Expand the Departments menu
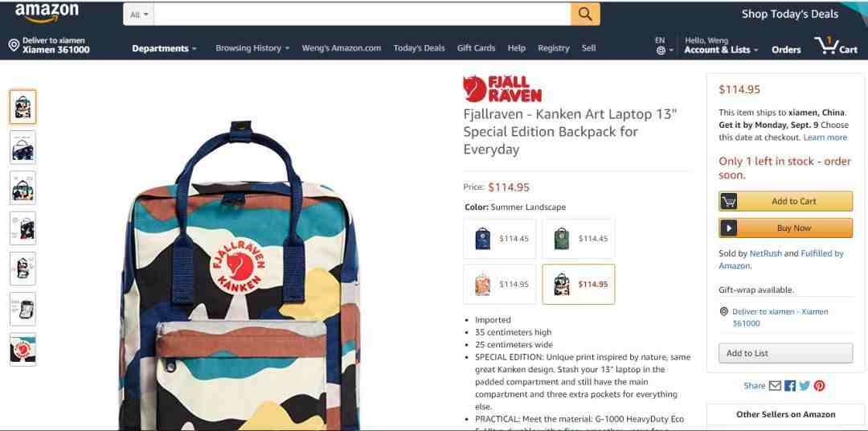Image resolution: width=868 pixels, height=431 pixels. pos(165,48)
